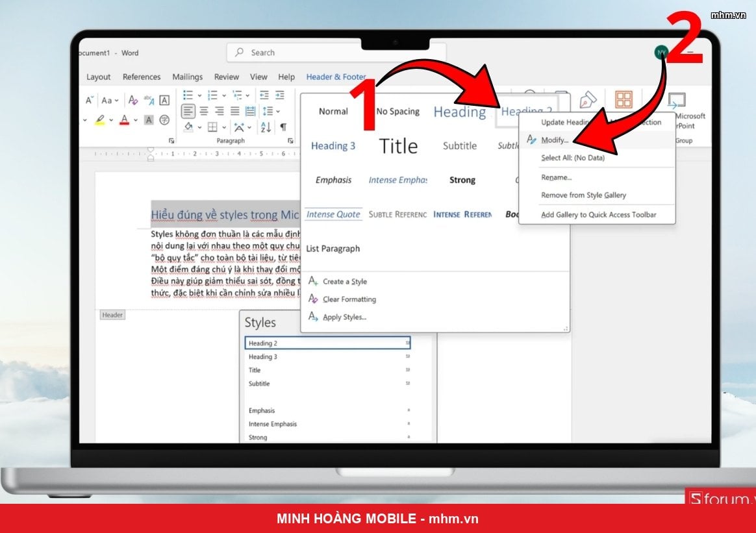Screen dimensions: 756x533
Task: Select the Bullets list icon
Action: (188, 95)
